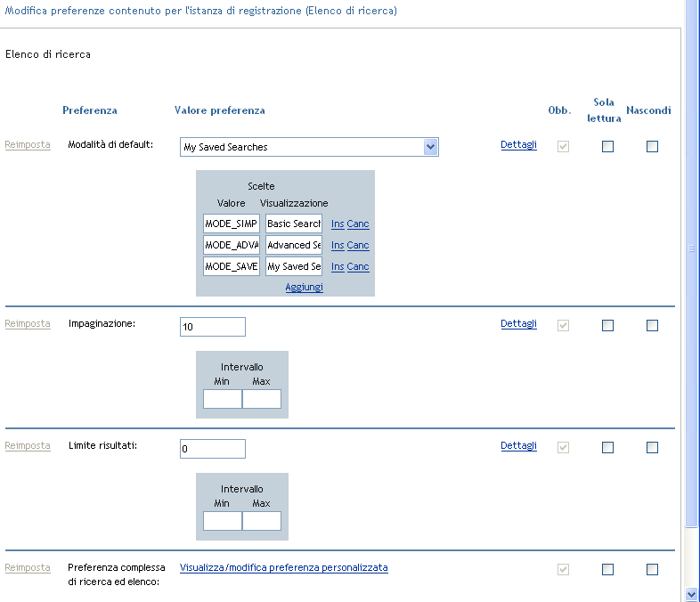Image resolution: width=700 pixels, height=602 pixels.
Task: Open Visualizza/modifica preferenza personalizzata link
Action: (283, 567)
